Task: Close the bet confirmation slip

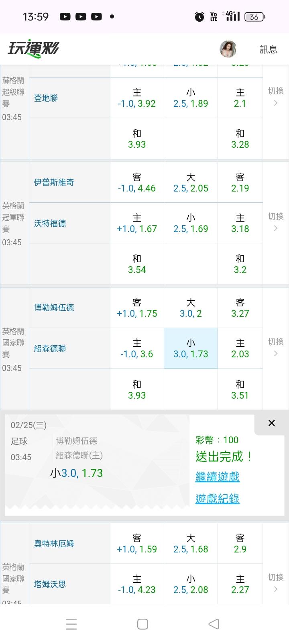Action: 271,423
